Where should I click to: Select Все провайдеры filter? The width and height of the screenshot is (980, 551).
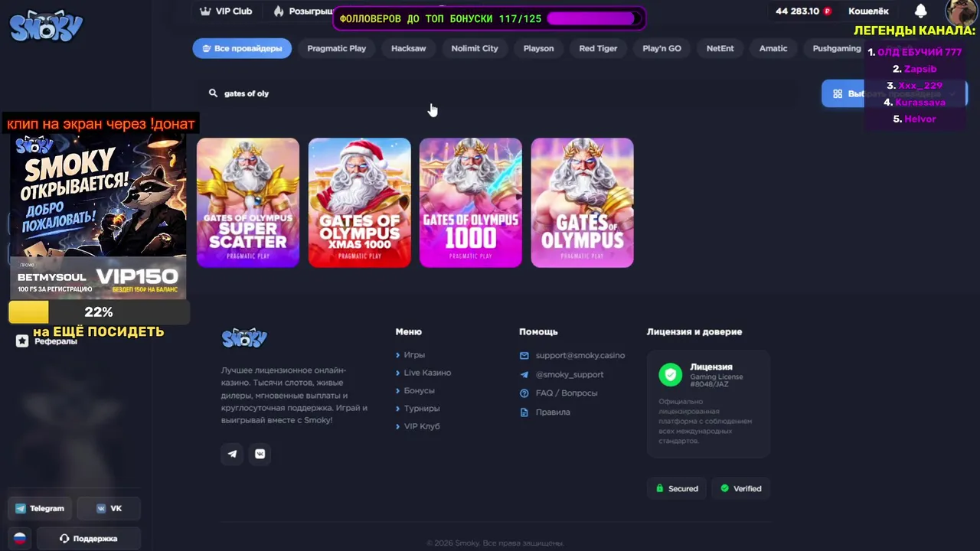click(242, 48)
